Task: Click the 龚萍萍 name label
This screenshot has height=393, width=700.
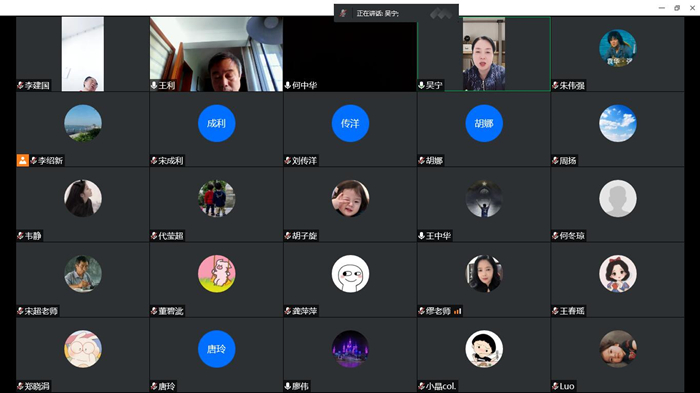Action: click(x=304, y=311)
